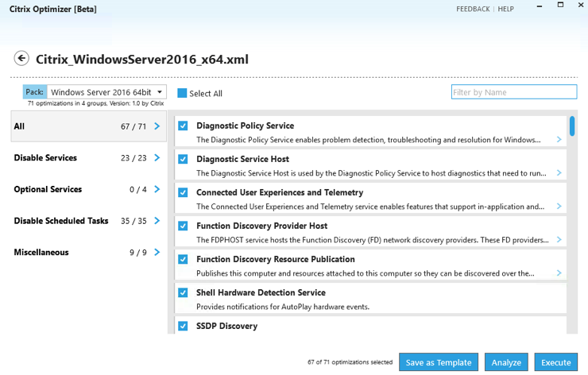Expand the Disable Scheduled Tasks group arrow
This screenshot has width=588, height=375.
pyautogui.click(x=157, y=221)
